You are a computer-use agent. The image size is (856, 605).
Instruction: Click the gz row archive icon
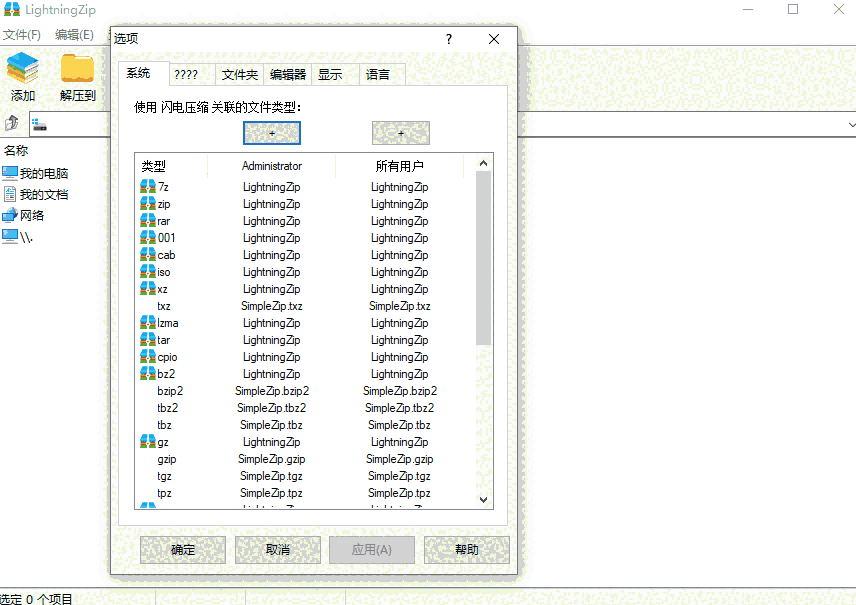[x=148, y=442]
